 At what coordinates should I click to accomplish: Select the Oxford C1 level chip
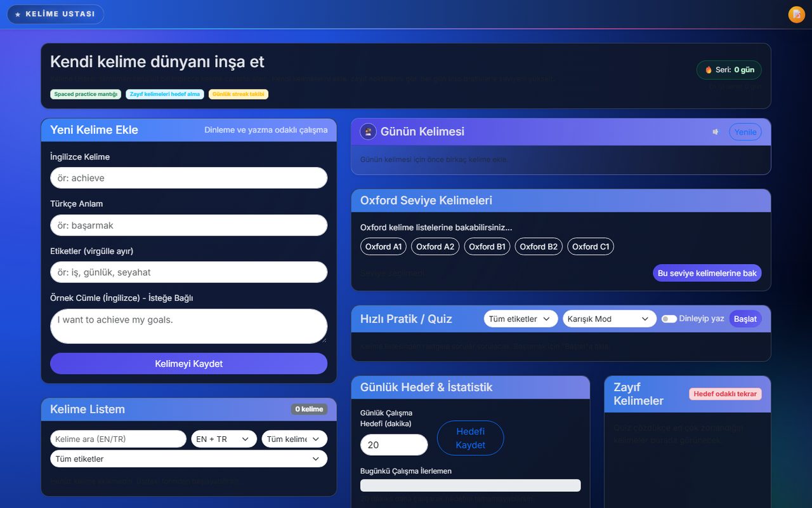point(591,246)
